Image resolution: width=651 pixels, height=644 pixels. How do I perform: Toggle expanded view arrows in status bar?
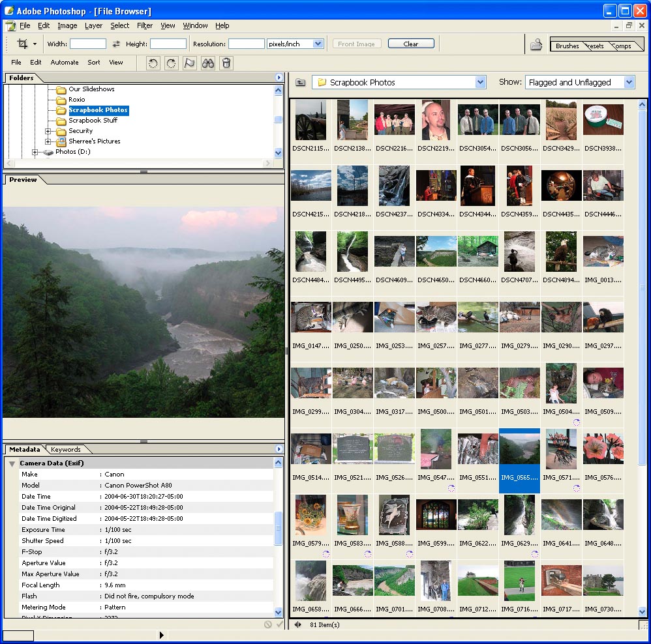tap(298, 624)
